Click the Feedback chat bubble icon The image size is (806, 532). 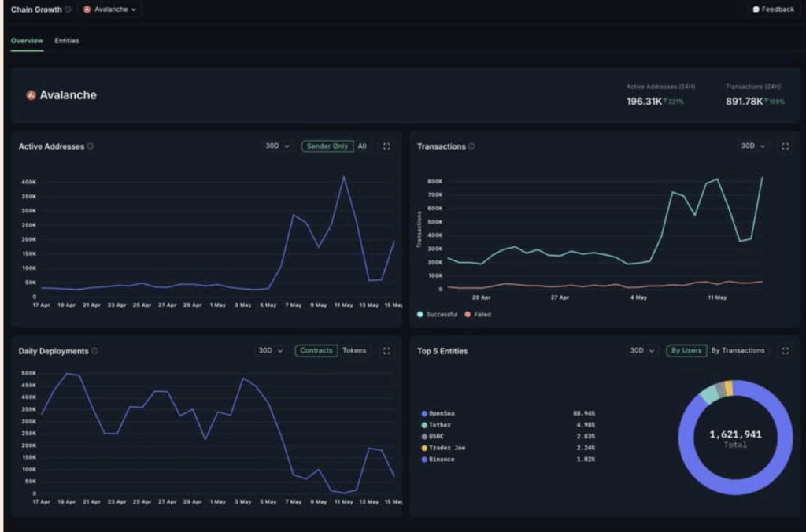tap(756, 9)
